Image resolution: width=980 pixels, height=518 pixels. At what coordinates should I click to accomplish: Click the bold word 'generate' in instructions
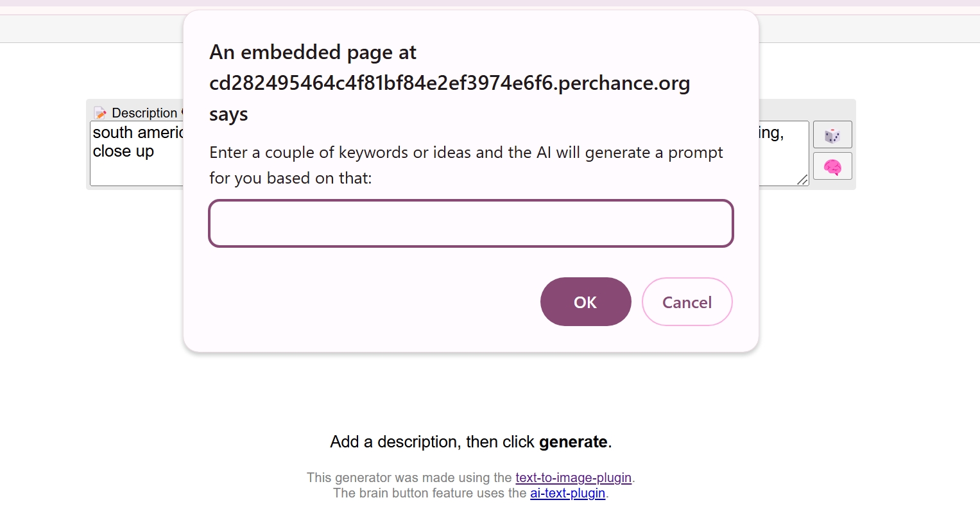573,442
